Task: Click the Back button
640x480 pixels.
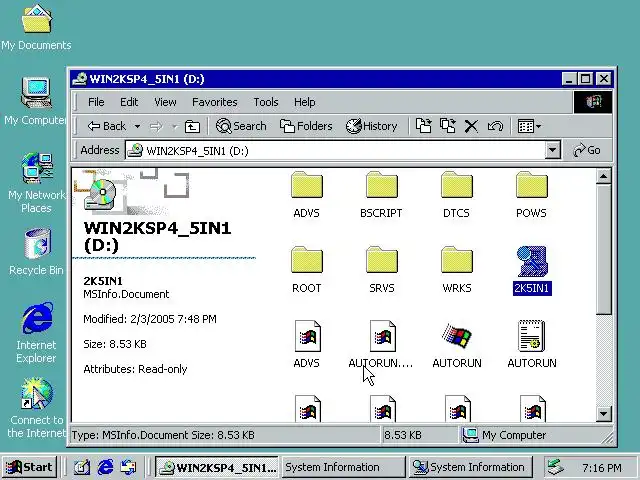Action: (x=107, y=127)
